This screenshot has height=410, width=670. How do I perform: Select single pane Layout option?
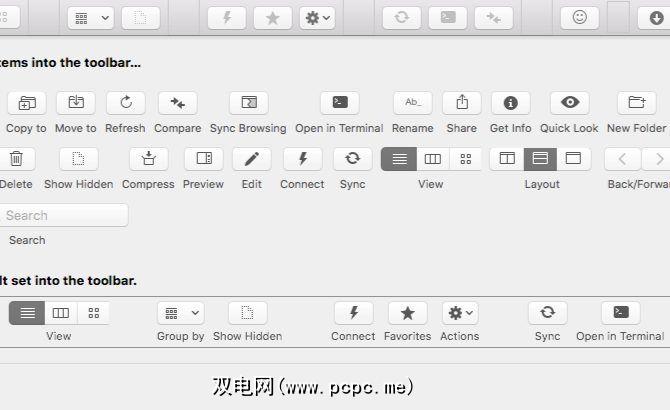(x=573, y=159)
